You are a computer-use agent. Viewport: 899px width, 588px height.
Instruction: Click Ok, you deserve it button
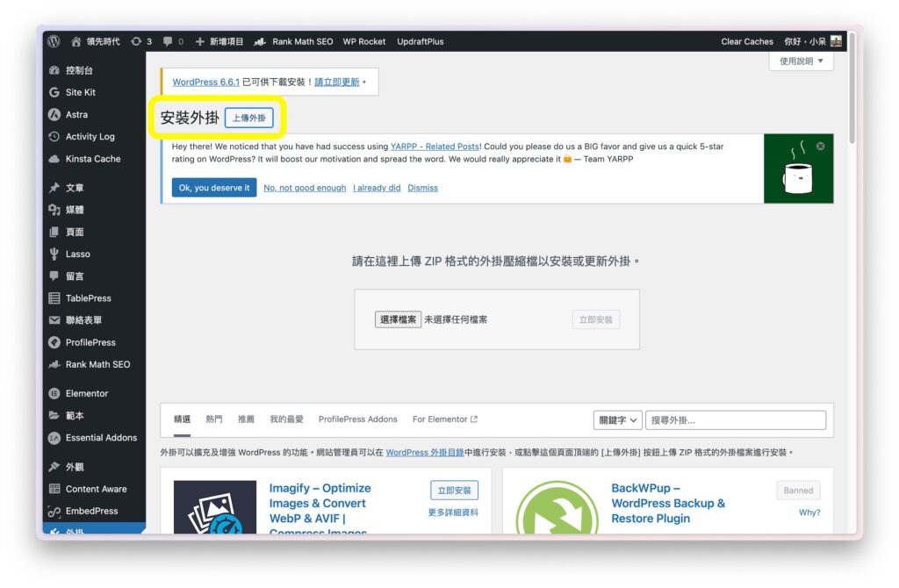tap(214, 188)
